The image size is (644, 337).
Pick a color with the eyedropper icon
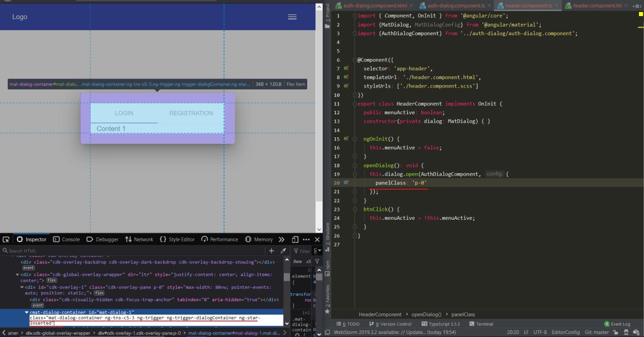283,250
